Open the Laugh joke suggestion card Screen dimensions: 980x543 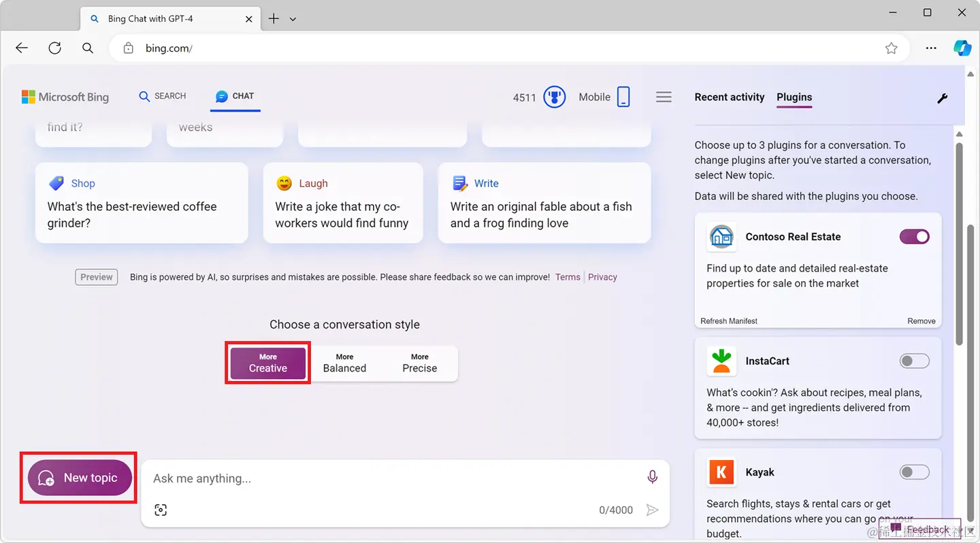343,203
